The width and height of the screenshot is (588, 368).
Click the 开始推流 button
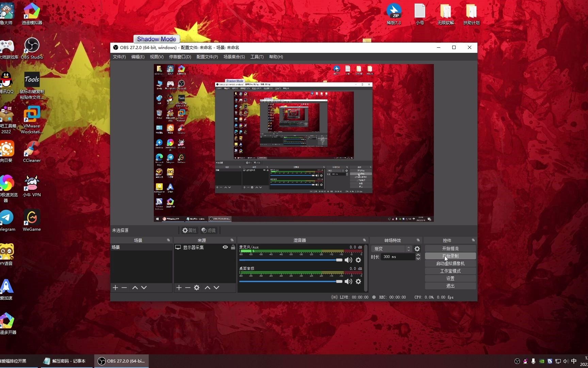(450, 248)
